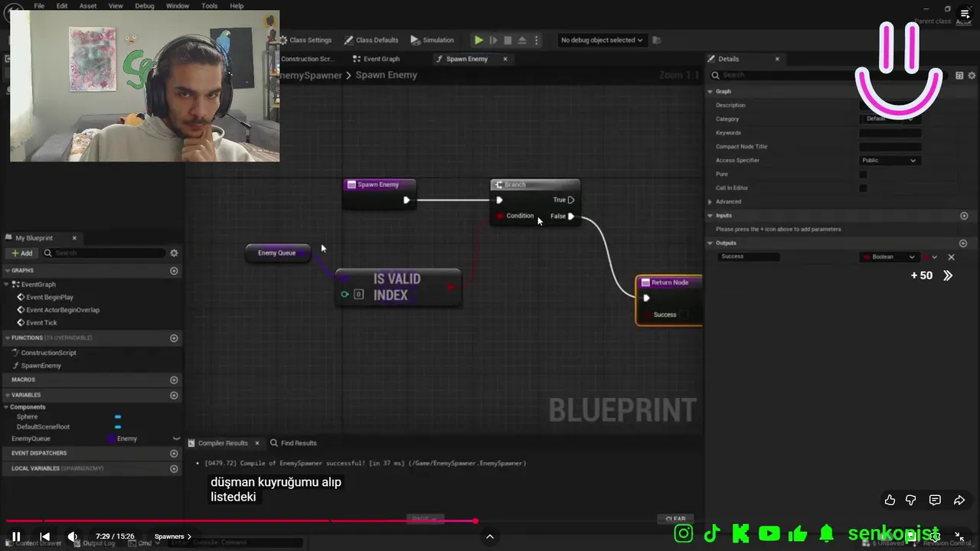This screenshot has height=551, width=980.
Task: Click the My Blueprint search field
Action: coord(103,253)
